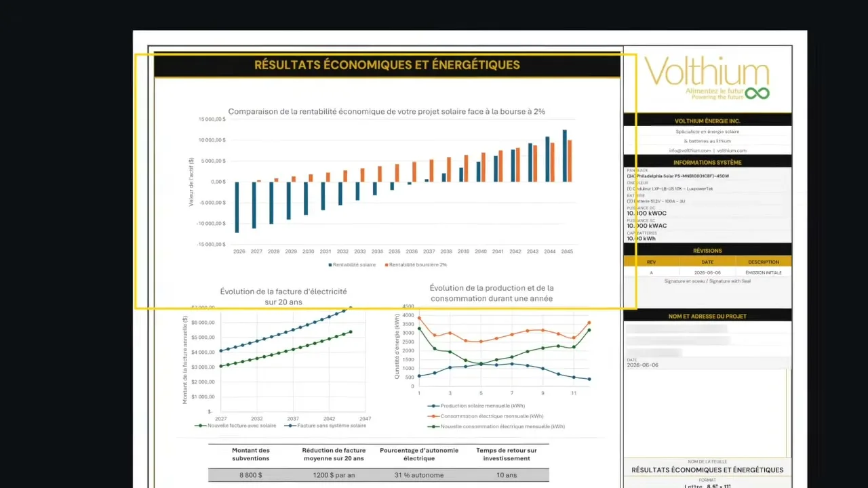
Task: Click the 2045 x-axis label of bar chart
Action: [x=566, y=251]
